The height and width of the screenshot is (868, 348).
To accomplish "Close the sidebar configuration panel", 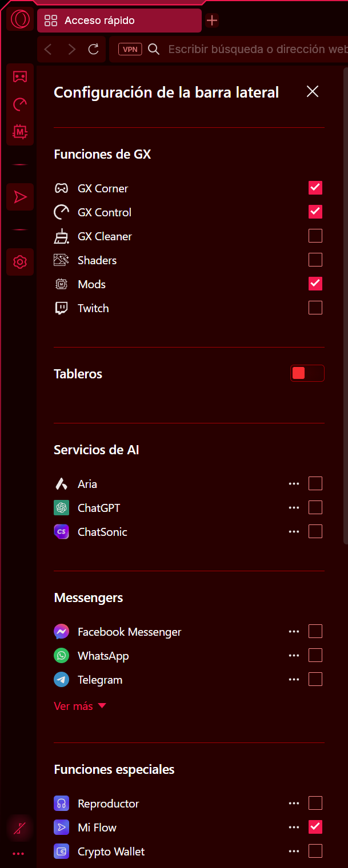I will coord(313,91).
